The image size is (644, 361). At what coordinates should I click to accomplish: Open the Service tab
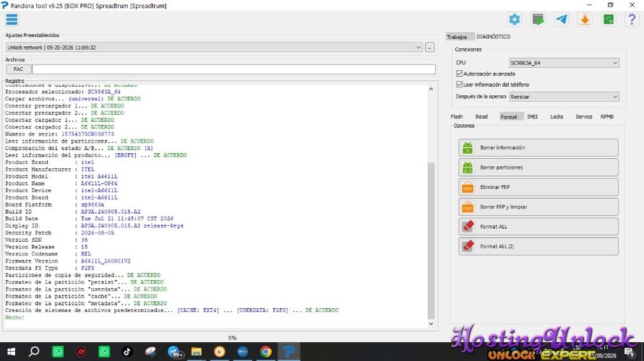[583, 116]
